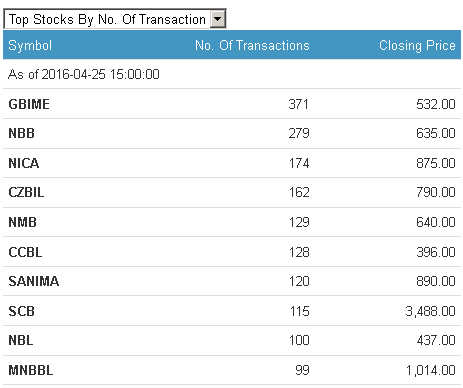Select the NBL stock symbol
Screen dimensions: 463x388
[21, 340]
